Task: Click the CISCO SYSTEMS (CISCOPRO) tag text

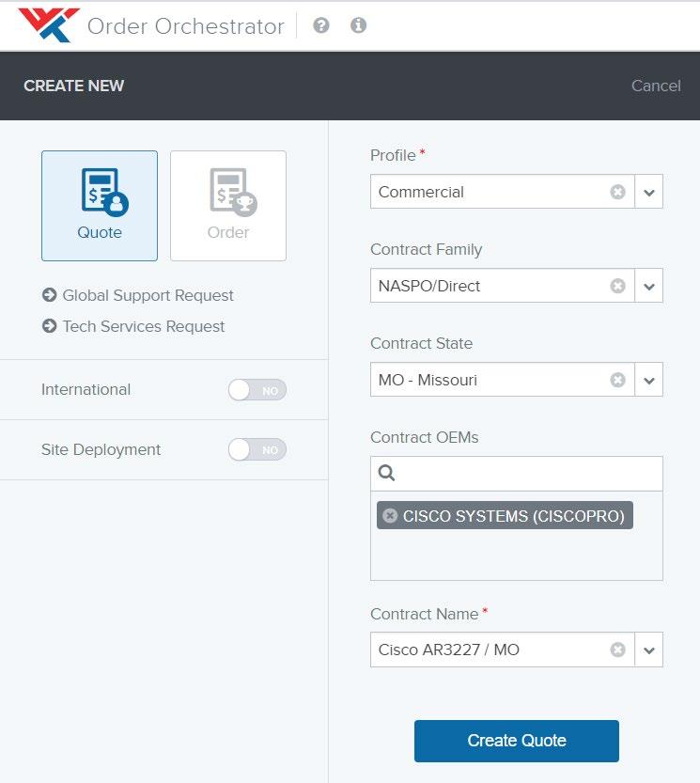Action: (x=514, y=516)
